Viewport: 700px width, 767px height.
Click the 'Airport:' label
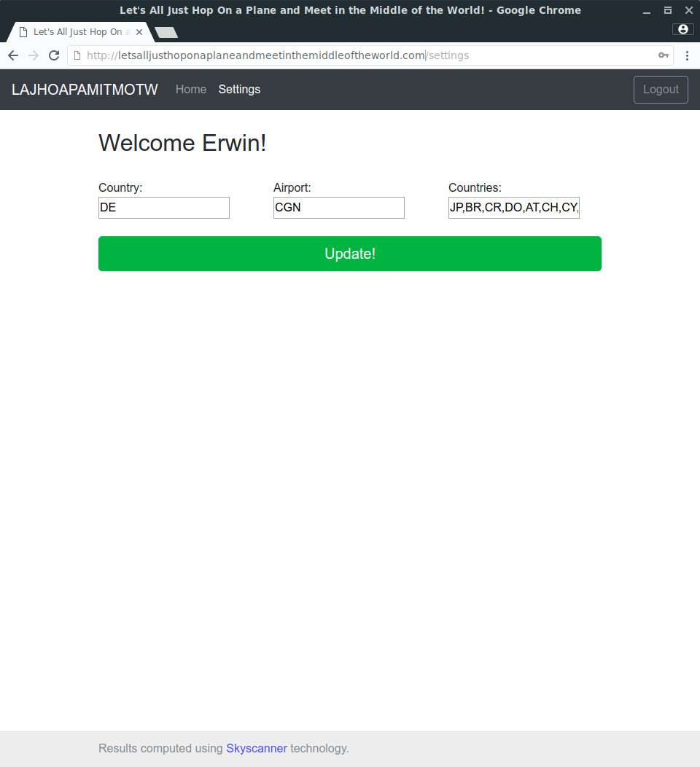click(292, 188)
